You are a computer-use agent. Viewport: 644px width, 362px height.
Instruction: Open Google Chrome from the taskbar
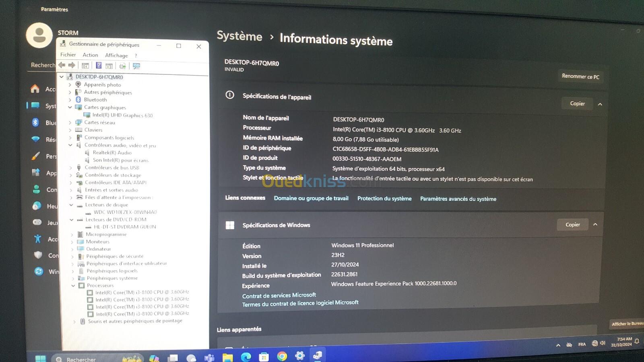pos(282,356)
